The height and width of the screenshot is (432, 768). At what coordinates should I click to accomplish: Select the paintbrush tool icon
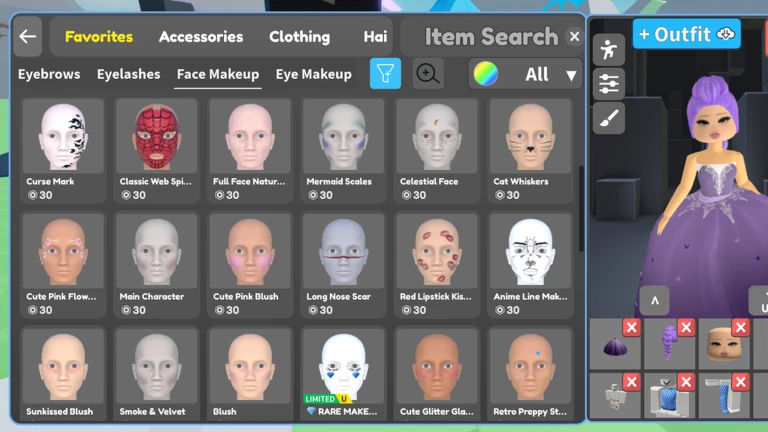[x=608, y=119]
